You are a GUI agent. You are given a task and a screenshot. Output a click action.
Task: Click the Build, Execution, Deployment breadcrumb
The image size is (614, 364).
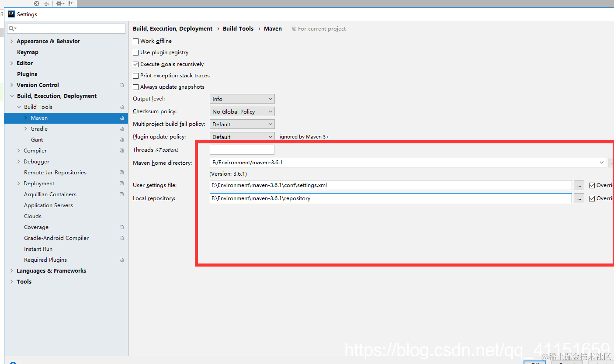click(173, 29)
